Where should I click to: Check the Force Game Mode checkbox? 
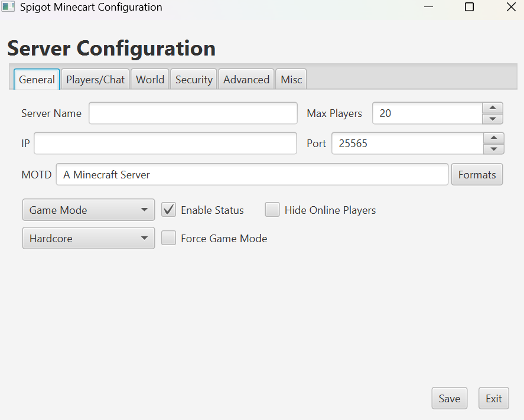tap(169, 238)
